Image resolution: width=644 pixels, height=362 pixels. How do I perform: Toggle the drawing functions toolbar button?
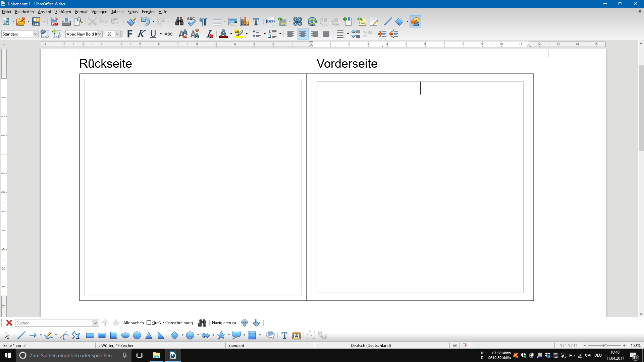415,22
